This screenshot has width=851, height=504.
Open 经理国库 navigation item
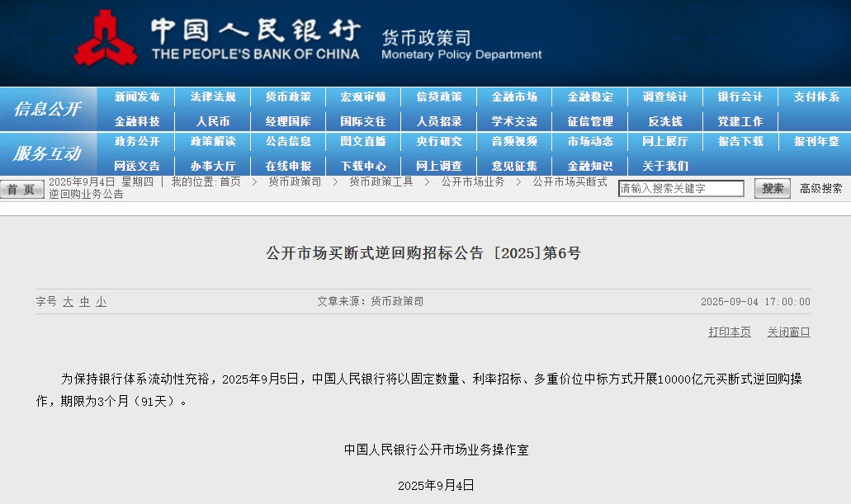click(288, 121)
